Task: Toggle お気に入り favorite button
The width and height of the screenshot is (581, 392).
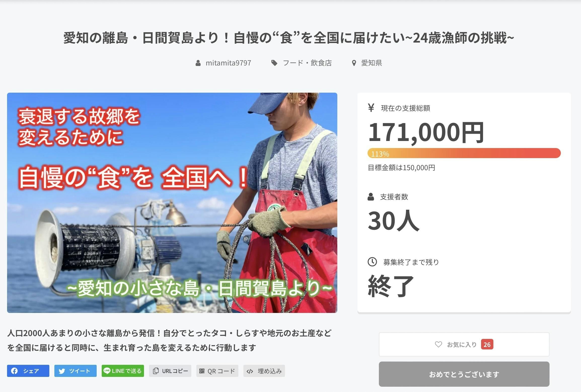Action: (464, 344)
